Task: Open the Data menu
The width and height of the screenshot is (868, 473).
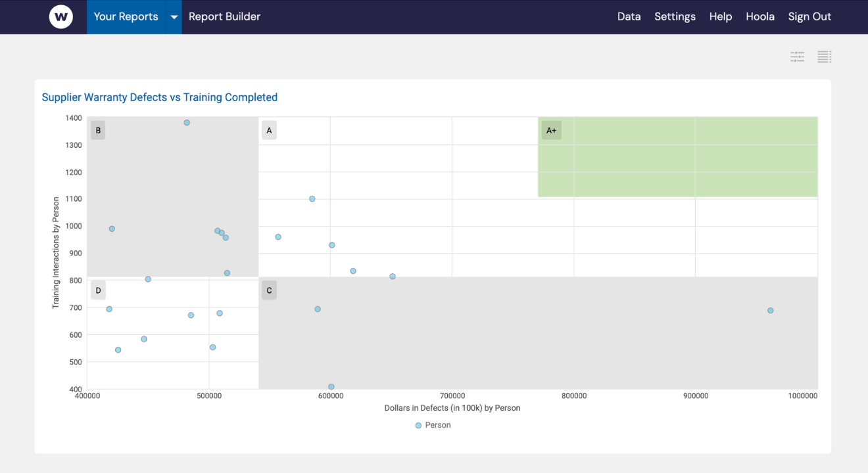Action: coord(629,16)
